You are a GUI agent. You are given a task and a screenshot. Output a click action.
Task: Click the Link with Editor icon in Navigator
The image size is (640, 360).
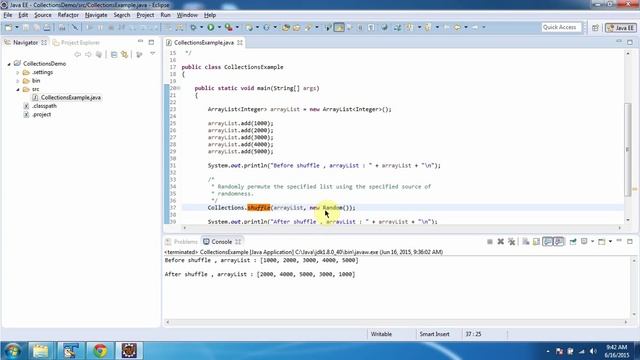tap(125, 54)
